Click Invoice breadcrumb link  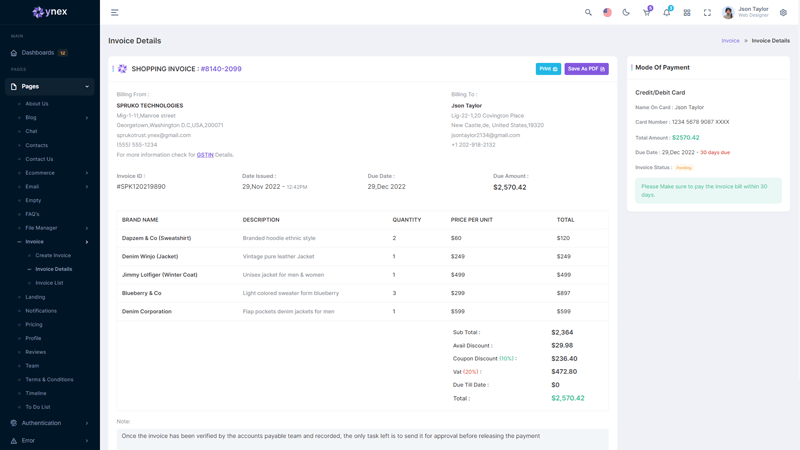click(731, 41)
